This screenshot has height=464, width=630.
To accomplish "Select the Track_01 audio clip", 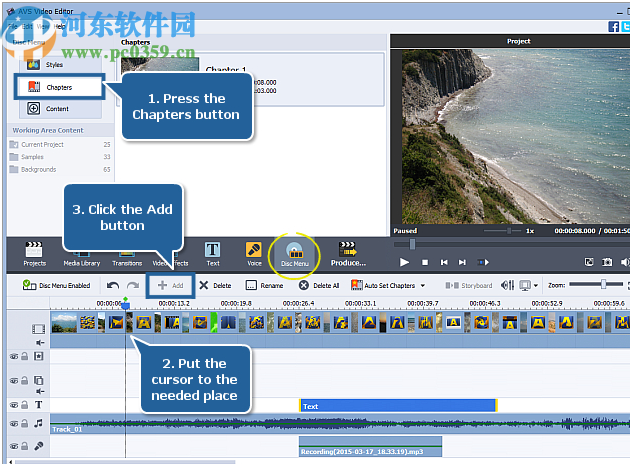I will point(340,424).
